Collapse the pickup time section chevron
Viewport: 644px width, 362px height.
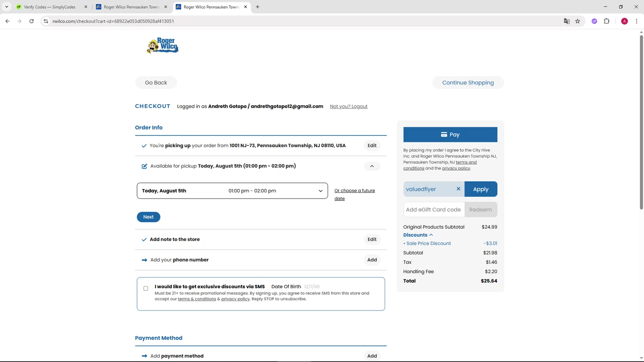372,166
